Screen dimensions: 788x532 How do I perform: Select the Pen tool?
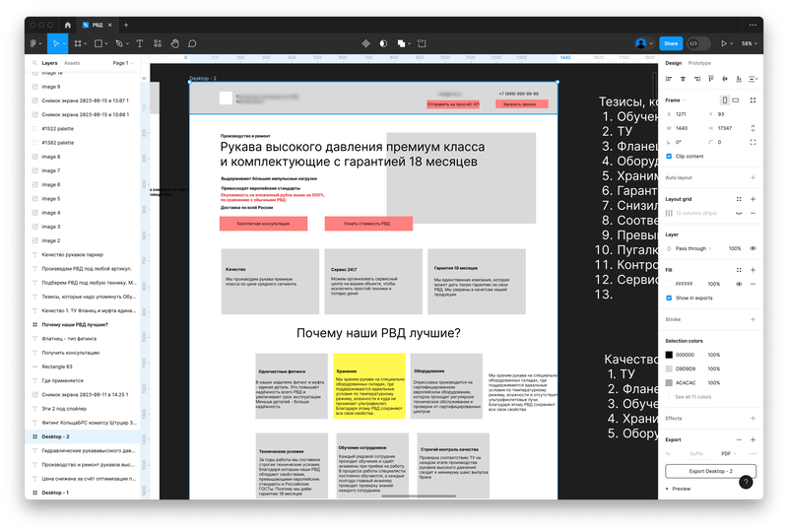(x=119, y=43)
